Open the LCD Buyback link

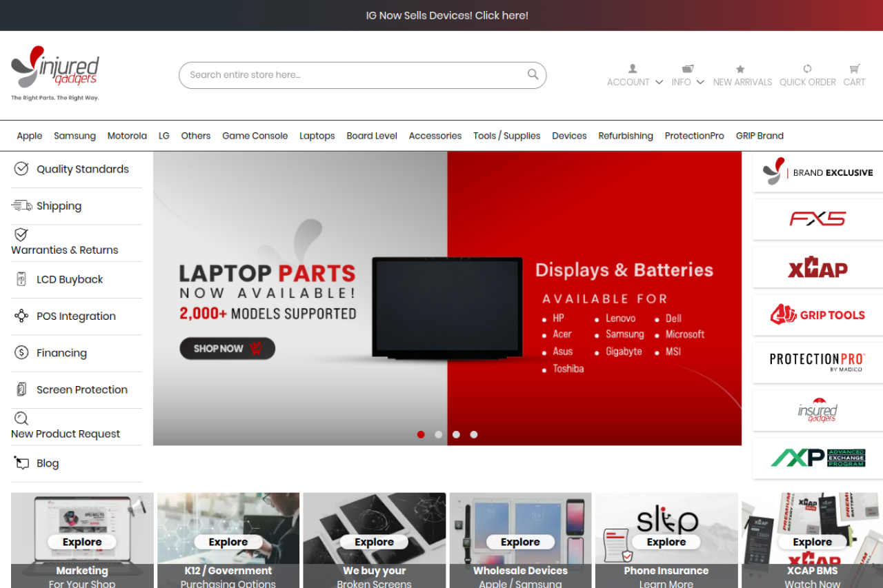pyautogui.click(x=70, y=279)
